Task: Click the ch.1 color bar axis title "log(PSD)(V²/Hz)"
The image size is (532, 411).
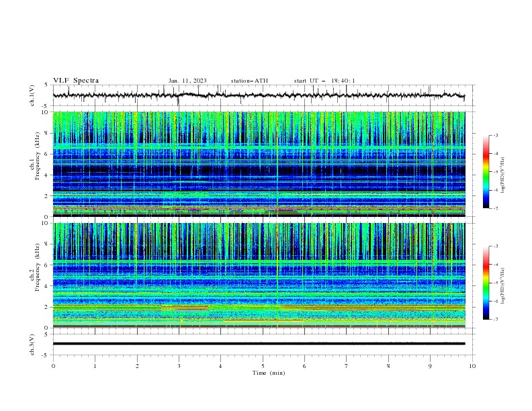Action: point(503,175)
